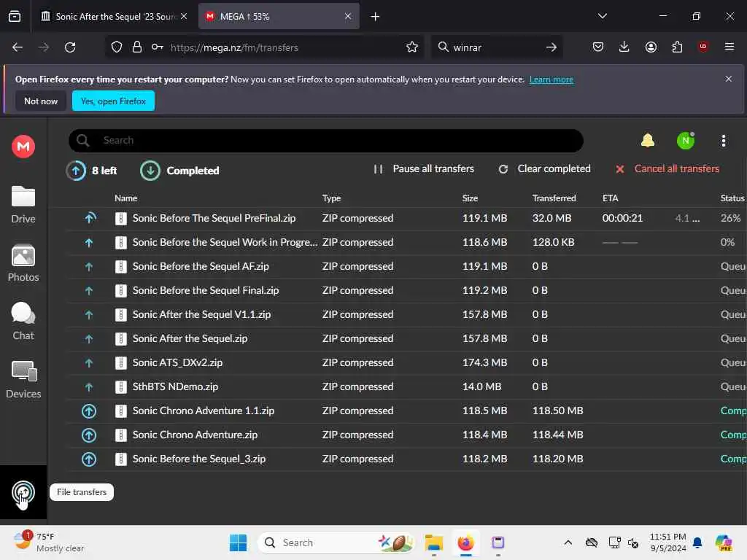Screen dimensions: 747x560
Task: Open a new browser tab
Action: 375,17
